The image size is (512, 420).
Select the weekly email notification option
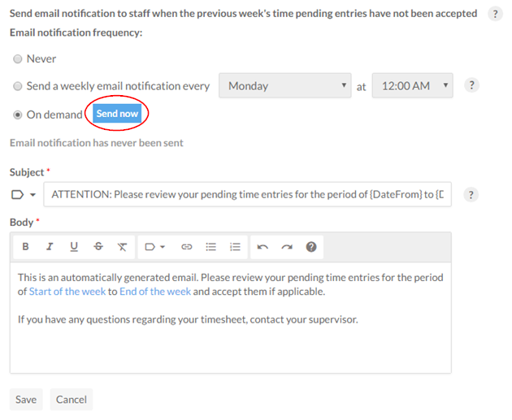pos(18,85)
